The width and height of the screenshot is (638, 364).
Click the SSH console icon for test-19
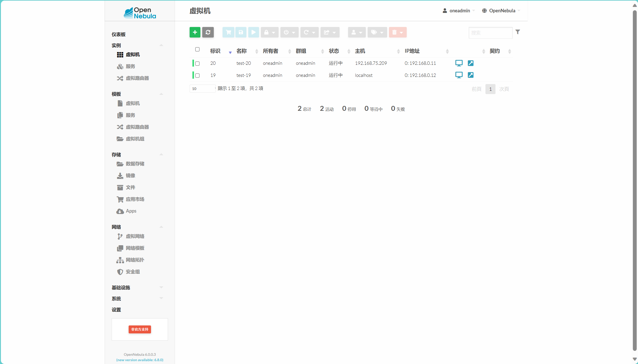(x=471, y=75)
